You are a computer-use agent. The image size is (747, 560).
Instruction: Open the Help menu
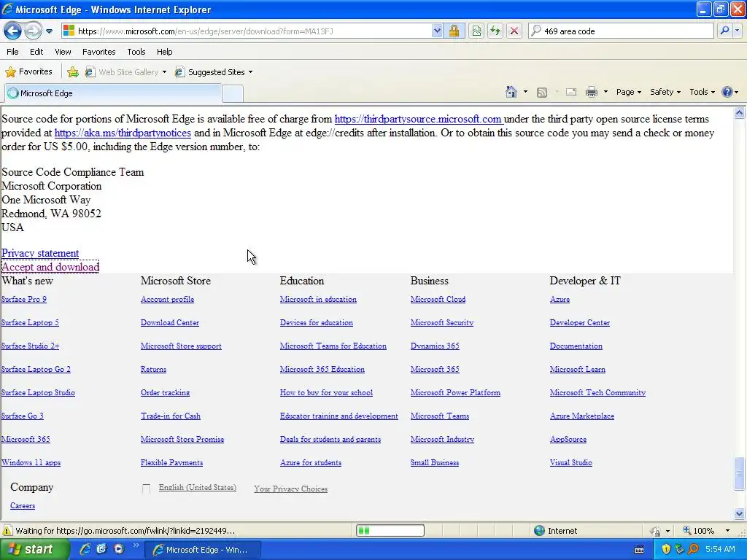tap(164, 52)
